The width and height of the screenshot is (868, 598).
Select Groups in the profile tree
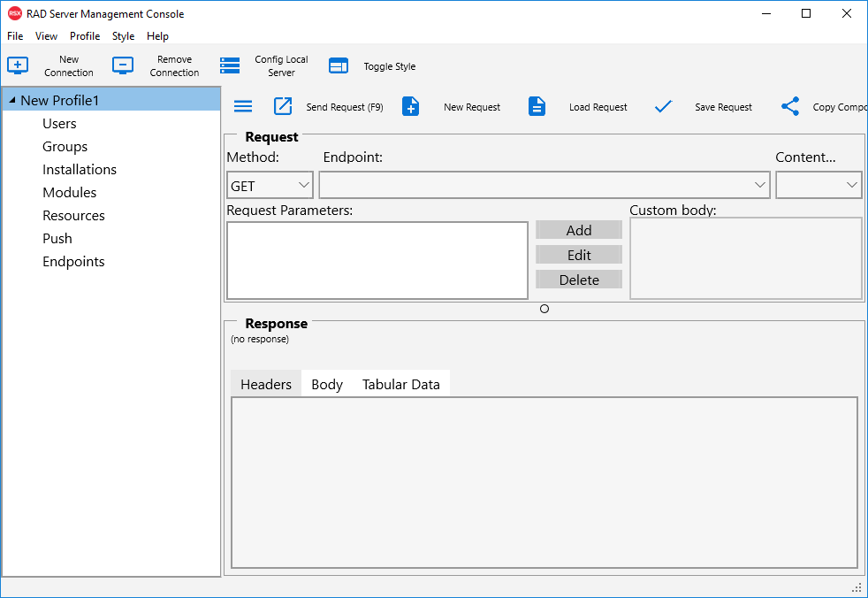point(65,146)
